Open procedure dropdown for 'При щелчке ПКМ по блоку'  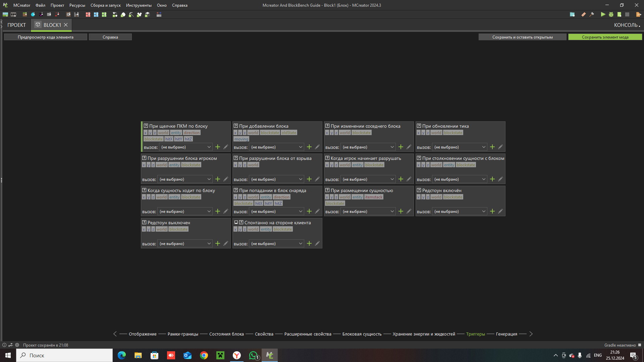pos(186,147)
